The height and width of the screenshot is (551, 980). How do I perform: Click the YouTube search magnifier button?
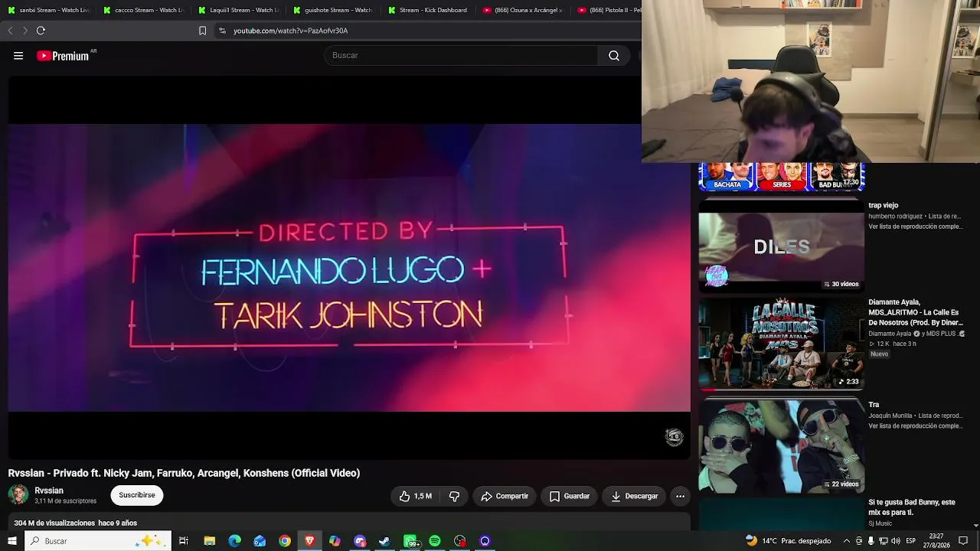(614, 55)
